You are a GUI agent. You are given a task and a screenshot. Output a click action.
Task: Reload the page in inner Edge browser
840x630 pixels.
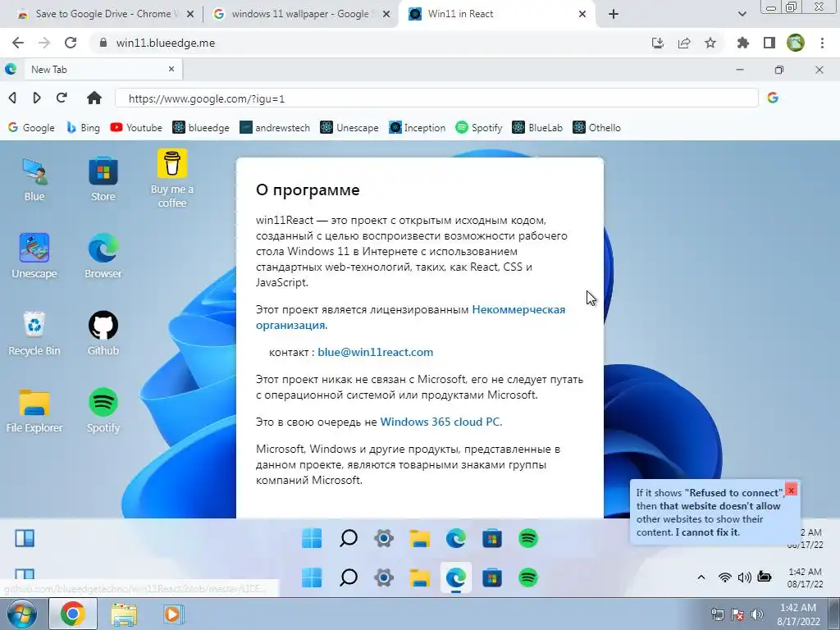(x=62, y=98)
